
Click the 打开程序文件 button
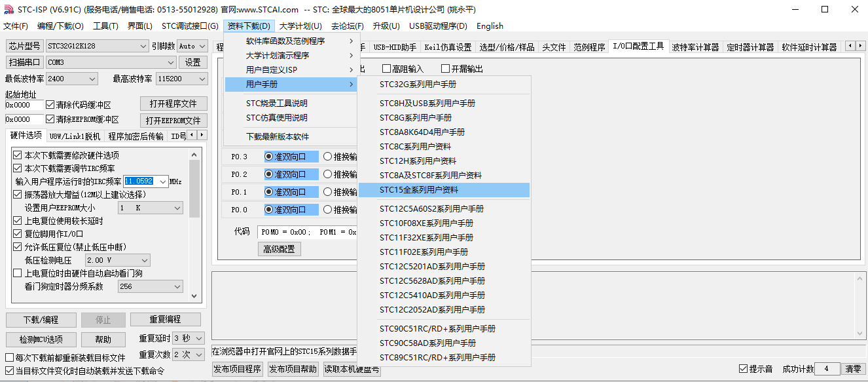[x=173, y=104]
